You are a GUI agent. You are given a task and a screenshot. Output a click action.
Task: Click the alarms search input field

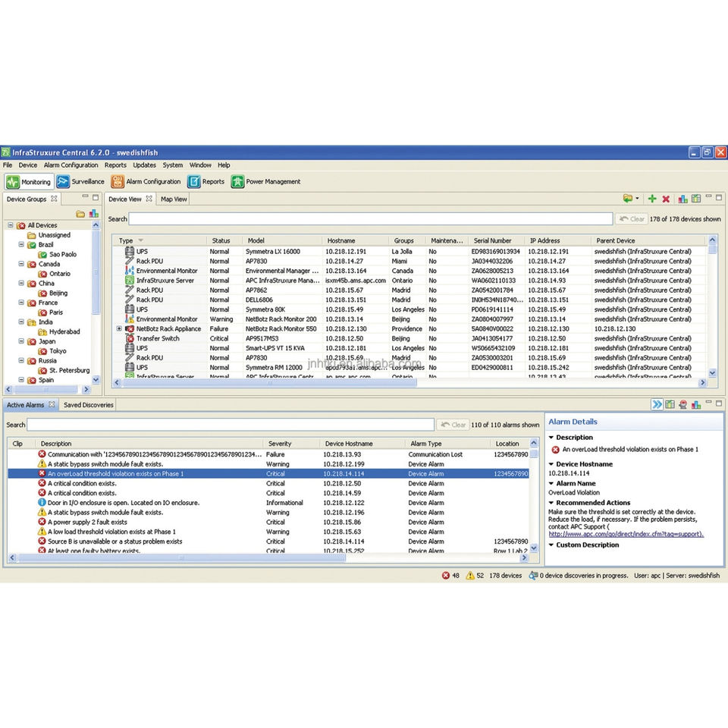point(231,425)
